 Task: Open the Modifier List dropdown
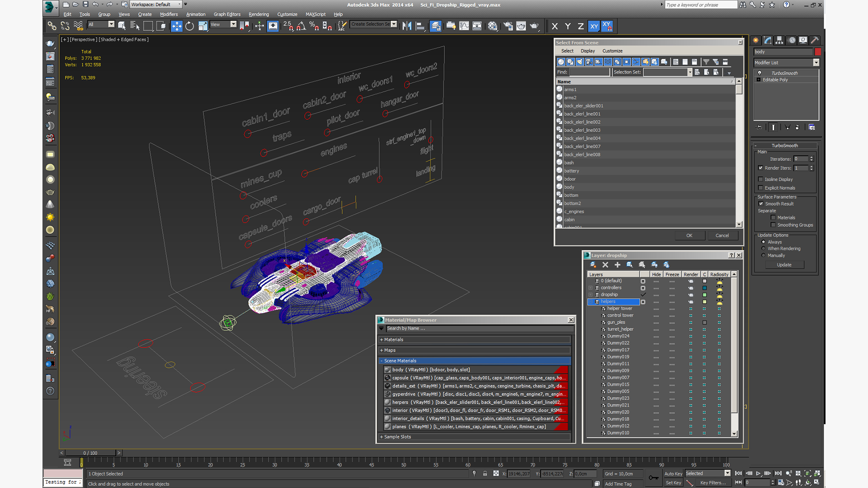[816, 62]
